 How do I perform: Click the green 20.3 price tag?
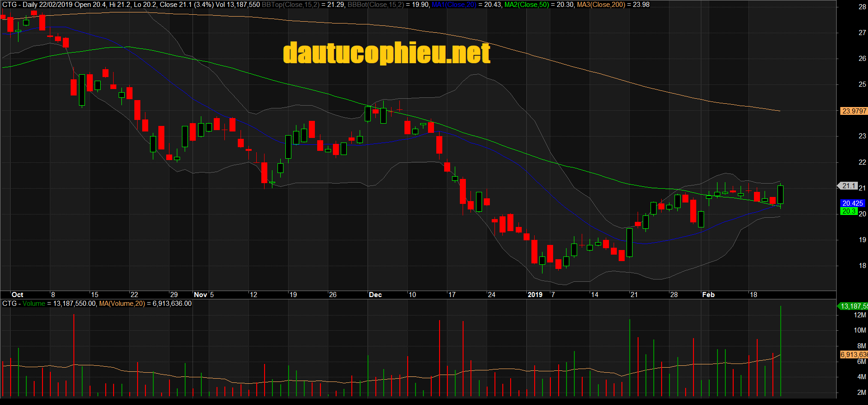pyautogui.click(x=849, y=211)
